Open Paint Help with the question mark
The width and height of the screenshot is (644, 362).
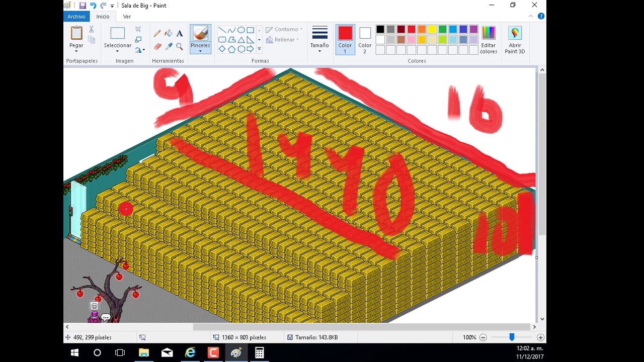(x=541, y=16)
